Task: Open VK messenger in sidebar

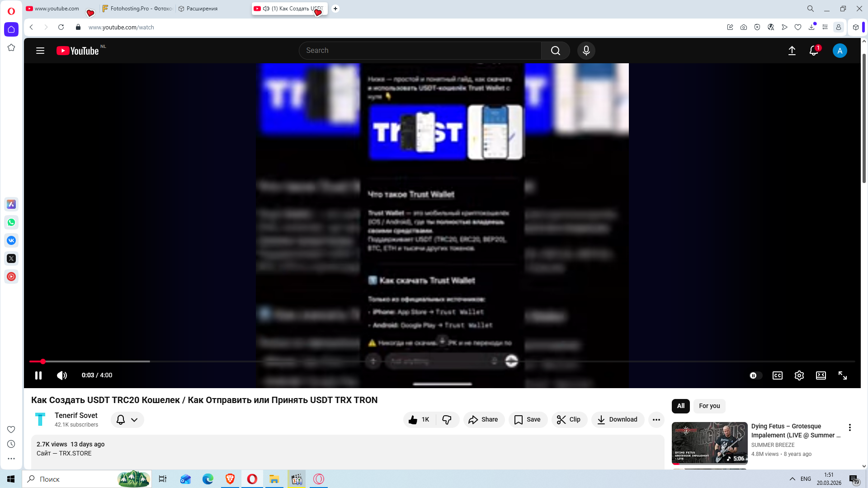Action: (11, 240)
